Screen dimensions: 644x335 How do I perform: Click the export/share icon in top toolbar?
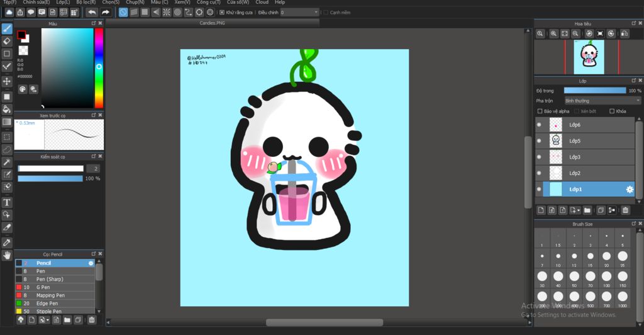[x=19, y=13]
